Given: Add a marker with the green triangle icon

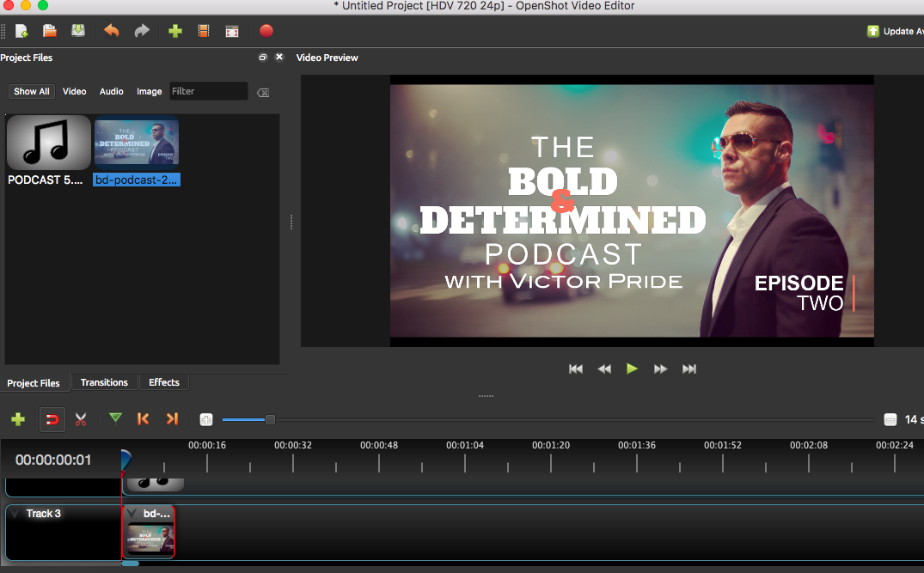Looking at the screenshot, I should point(115,418).
